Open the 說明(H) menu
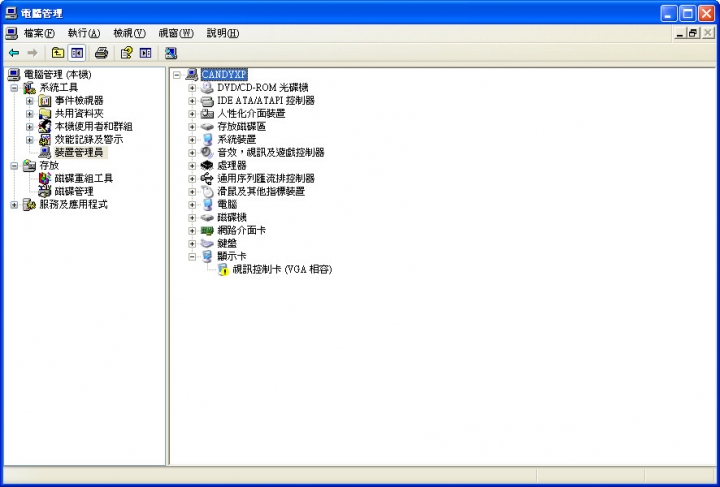720x487 pixels. (223, 33)
